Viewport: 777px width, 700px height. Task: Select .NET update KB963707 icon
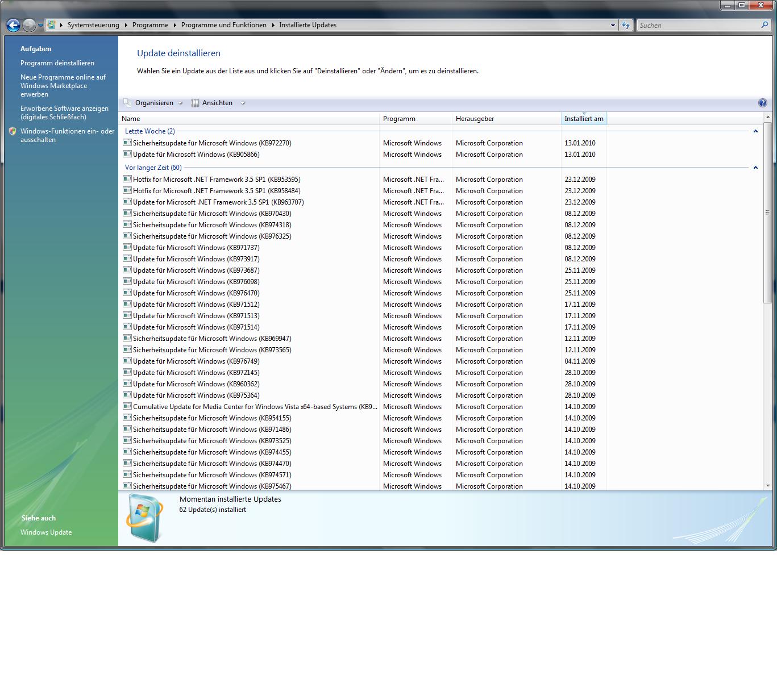click(x=127, y=202)
